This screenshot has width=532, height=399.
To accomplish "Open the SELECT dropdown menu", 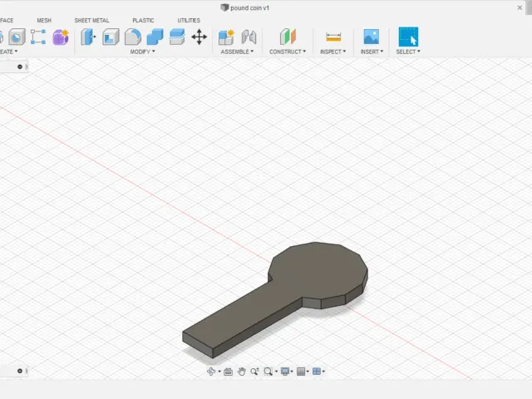I will (x=408, y=52).
